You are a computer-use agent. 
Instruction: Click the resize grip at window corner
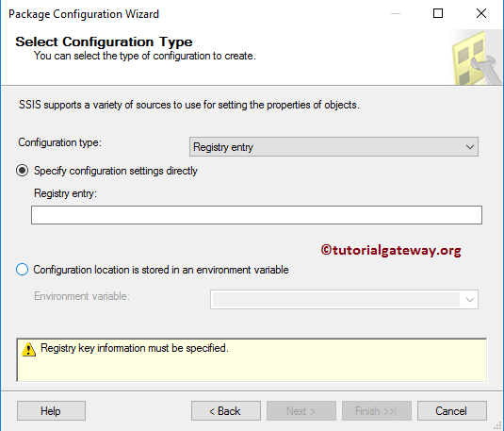point(497,426)
